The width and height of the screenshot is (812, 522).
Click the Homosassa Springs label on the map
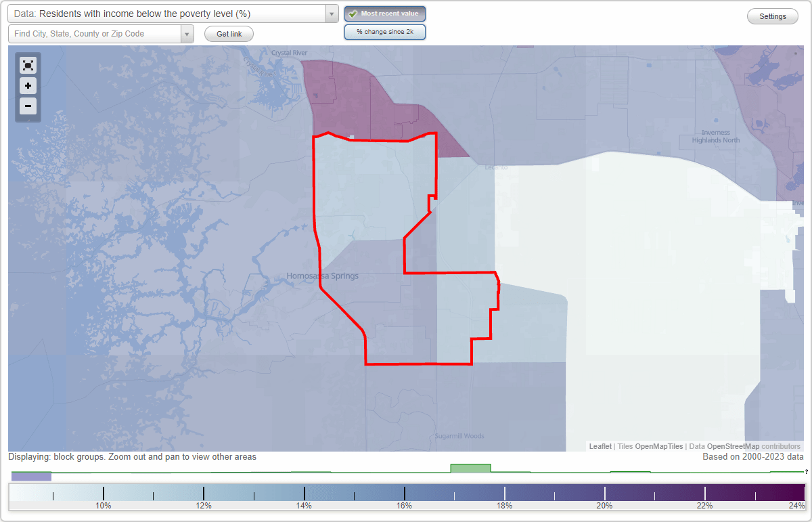click(x=322, y=276)
